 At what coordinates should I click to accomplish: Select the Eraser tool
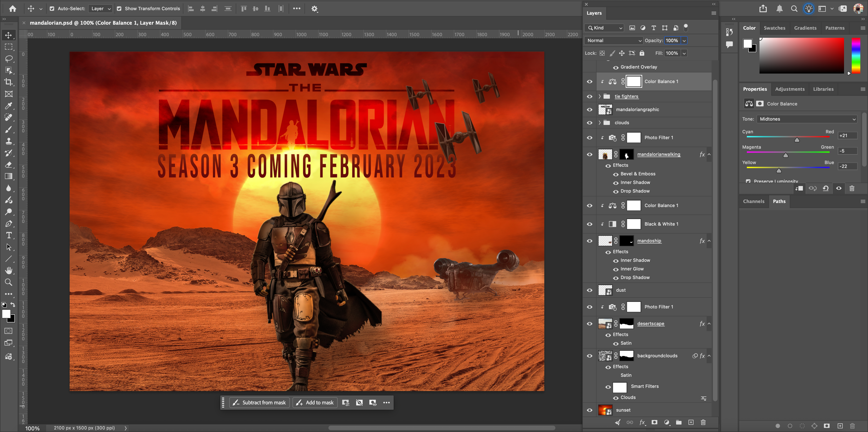pos(9,165)
